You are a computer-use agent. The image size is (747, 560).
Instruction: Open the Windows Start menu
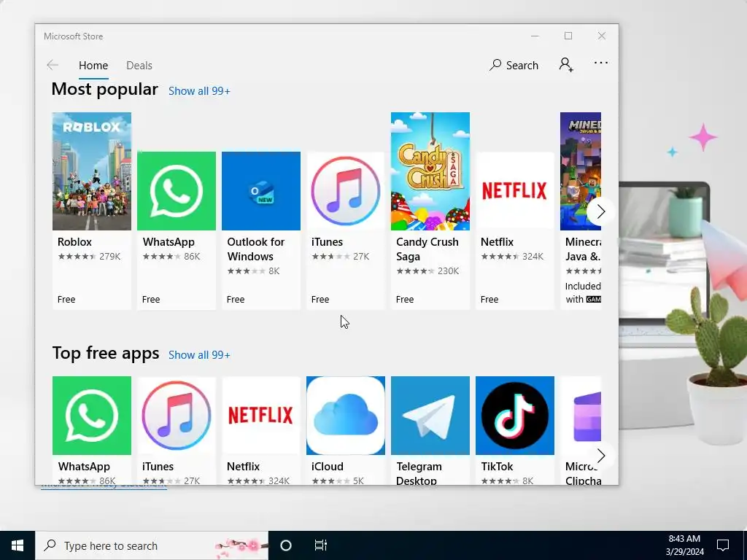[x=18, y=545]
